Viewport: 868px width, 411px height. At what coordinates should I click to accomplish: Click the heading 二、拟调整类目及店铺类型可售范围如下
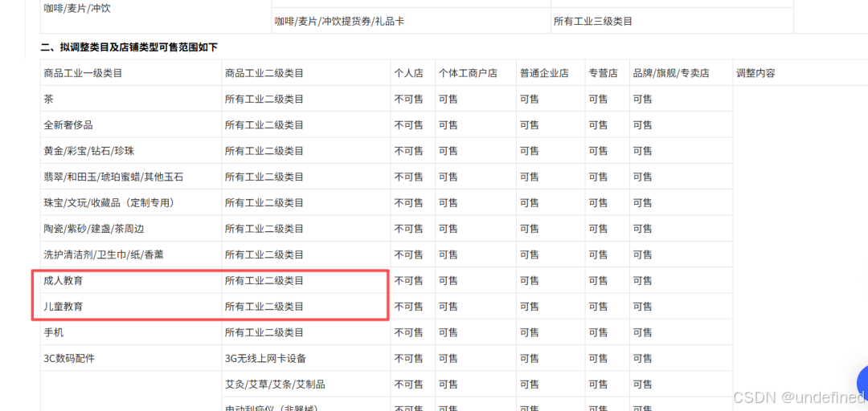pos(129,47)
